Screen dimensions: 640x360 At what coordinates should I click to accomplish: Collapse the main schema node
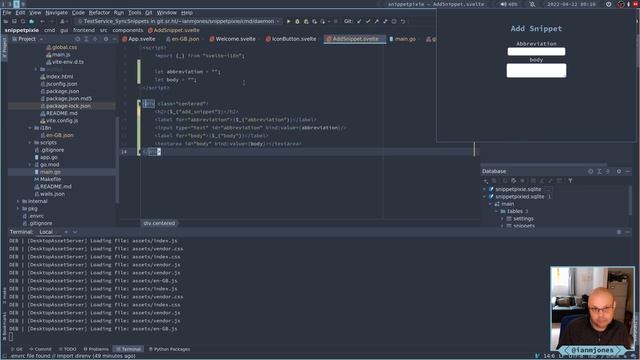tap(491, 204)
